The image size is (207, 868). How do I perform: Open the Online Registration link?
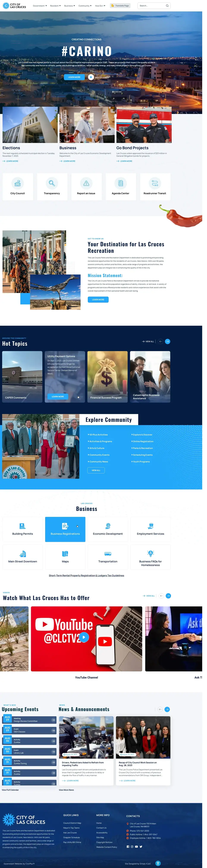pos(143,441)
